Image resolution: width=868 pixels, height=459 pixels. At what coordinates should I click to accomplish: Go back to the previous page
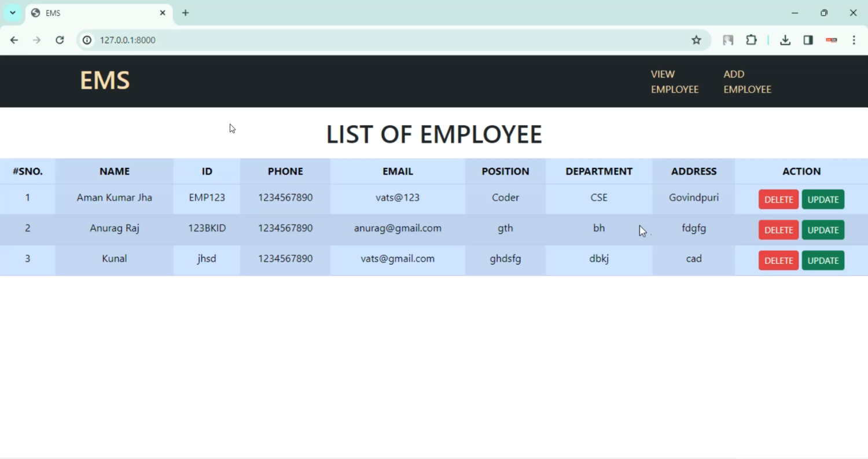[14, 40]
